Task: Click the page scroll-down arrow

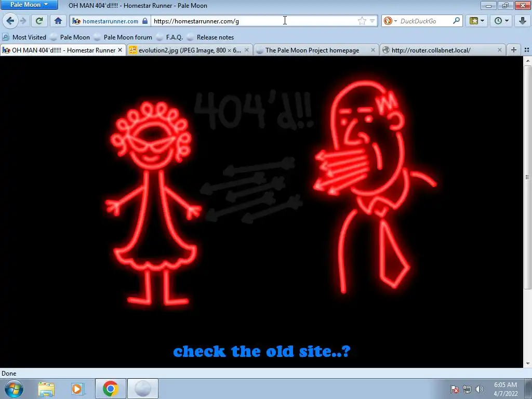Action: click(528, 363)
